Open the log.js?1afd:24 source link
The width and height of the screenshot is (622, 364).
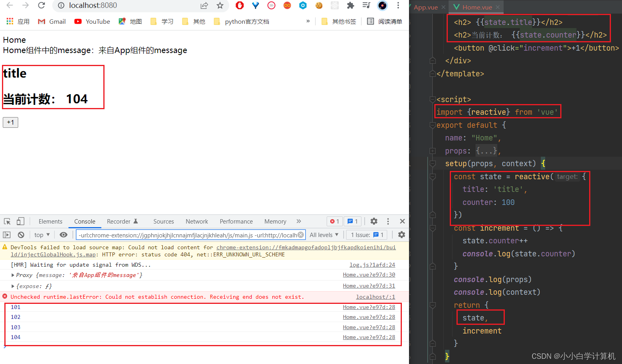372,265
